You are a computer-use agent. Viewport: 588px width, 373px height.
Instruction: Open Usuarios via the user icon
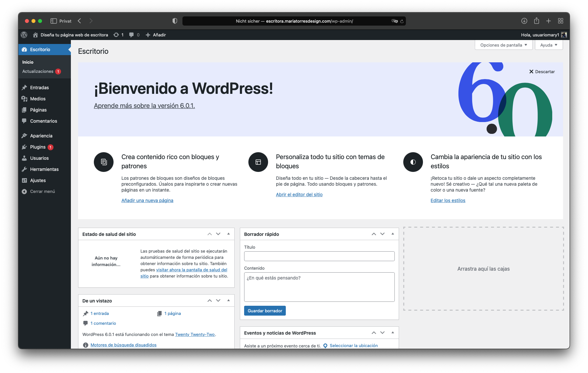(25, 158)
